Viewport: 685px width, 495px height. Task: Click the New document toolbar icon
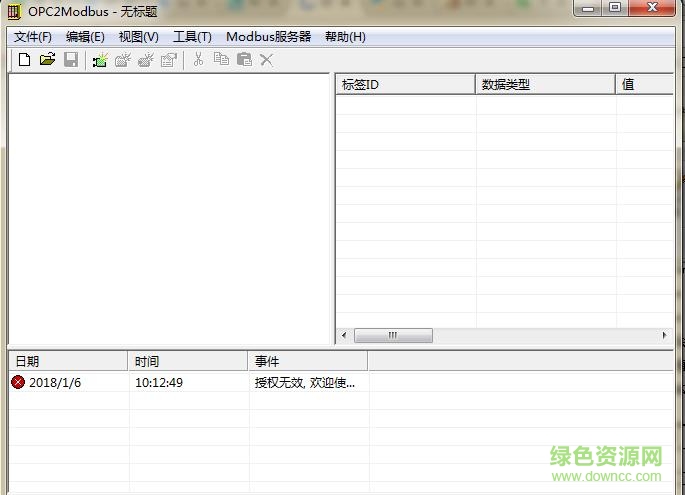[24, 59]
